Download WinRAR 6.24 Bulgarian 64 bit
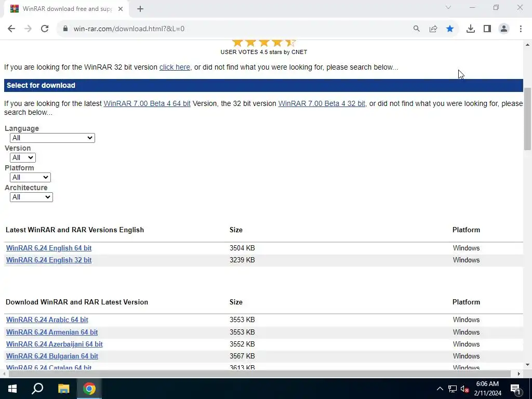 point(52,356)
